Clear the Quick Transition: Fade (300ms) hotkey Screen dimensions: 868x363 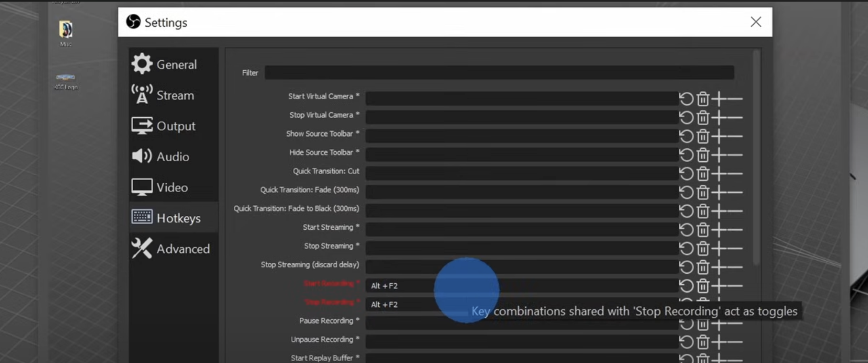[x=703, y=192]
